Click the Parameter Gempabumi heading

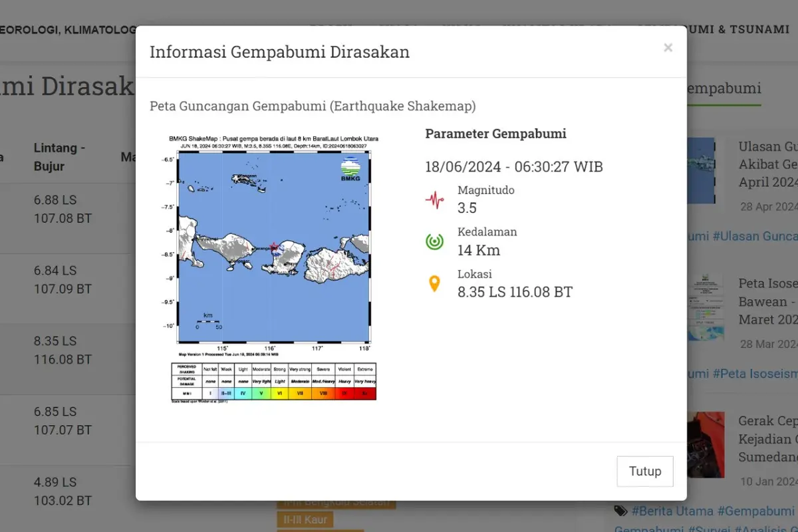pos(496,134)
